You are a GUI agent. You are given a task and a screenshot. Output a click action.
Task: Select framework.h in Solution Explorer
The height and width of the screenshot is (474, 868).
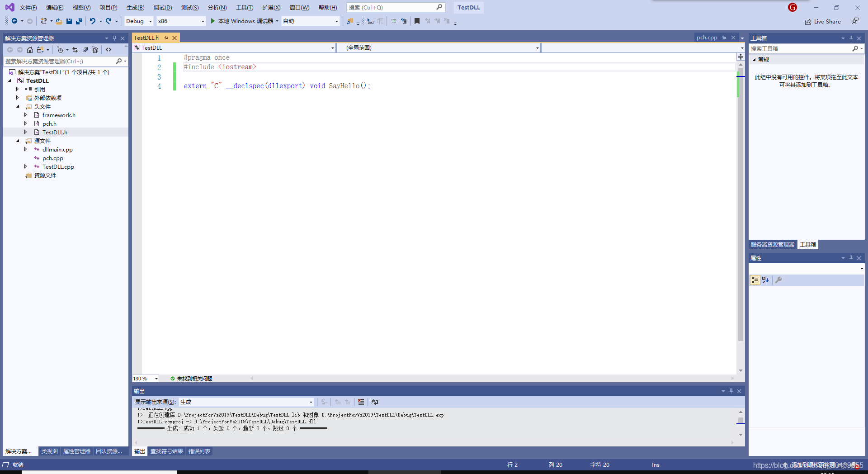[x=59, y=115]
